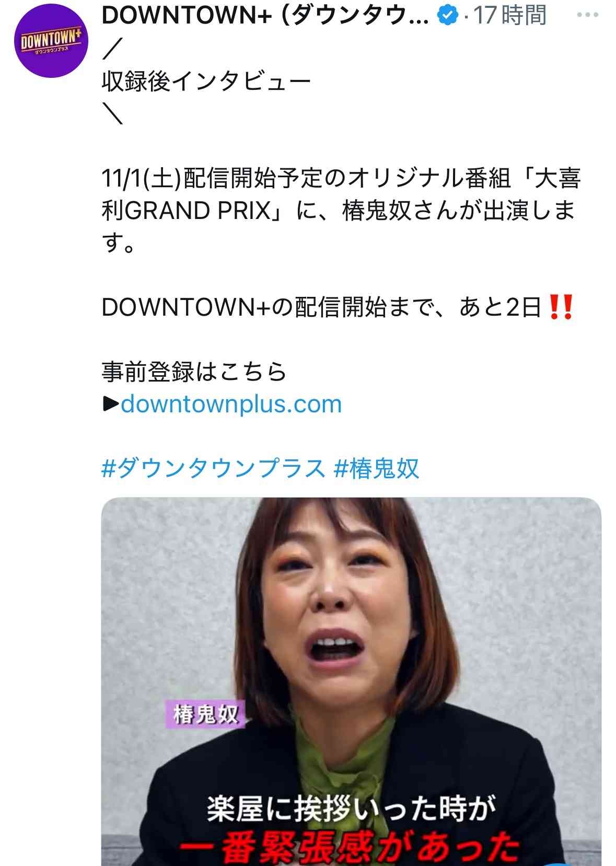Image resolution: width=616 pixels, height=866 pixels.
Task: Click the backslash decoration below the heading
Action: [x=112, y=113]
